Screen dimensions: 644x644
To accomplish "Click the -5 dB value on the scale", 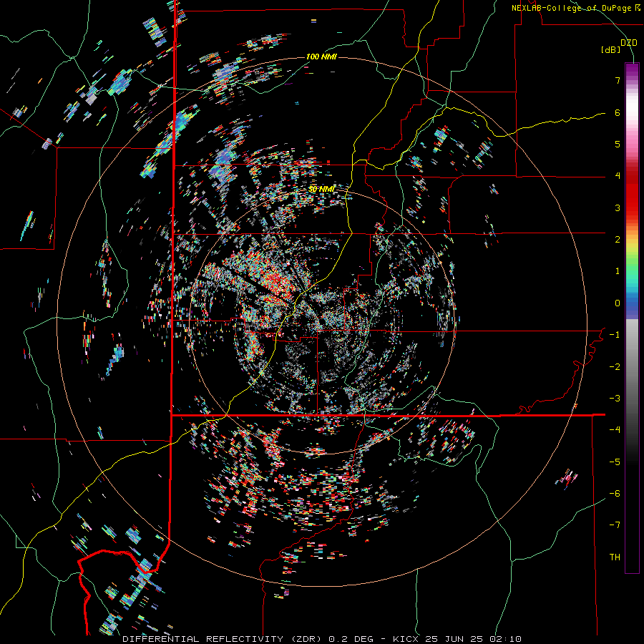I will 615,462.
